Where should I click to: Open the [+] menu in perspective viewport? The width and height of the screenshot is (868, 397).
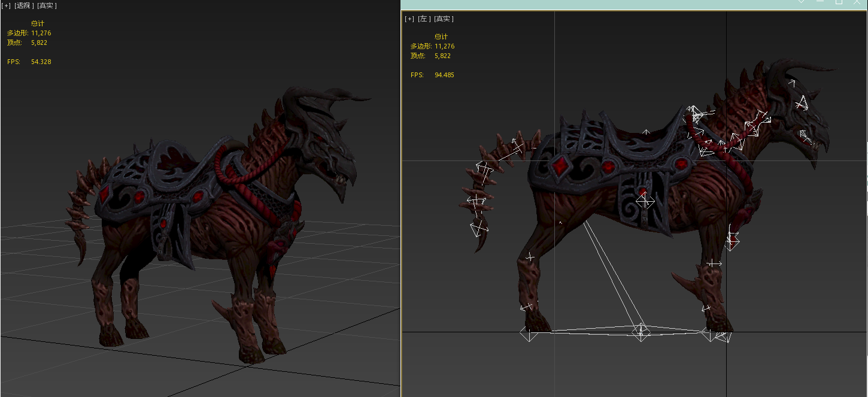point(5,5)
